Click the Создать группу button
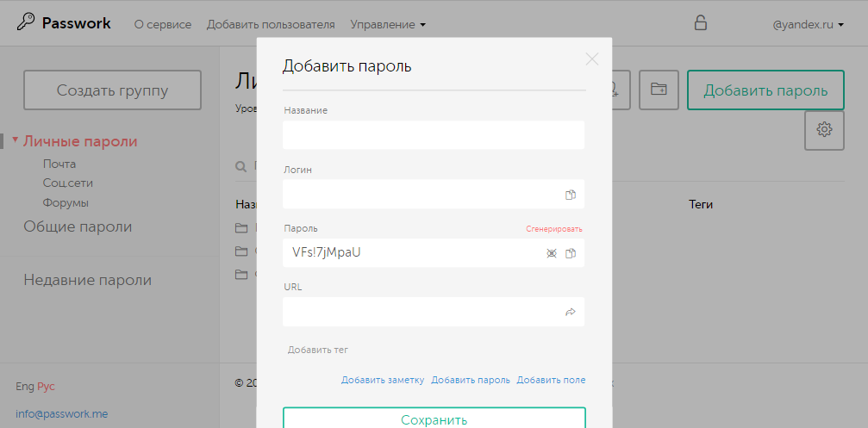This screenshot has width=868, height=428. click(112, 90)
